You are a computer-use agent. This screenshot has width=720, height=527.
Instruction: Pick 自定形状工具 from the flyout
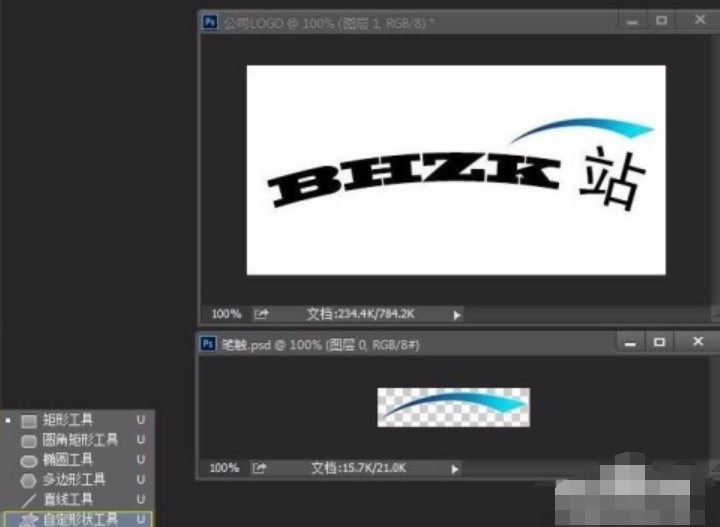click(77, 519)
